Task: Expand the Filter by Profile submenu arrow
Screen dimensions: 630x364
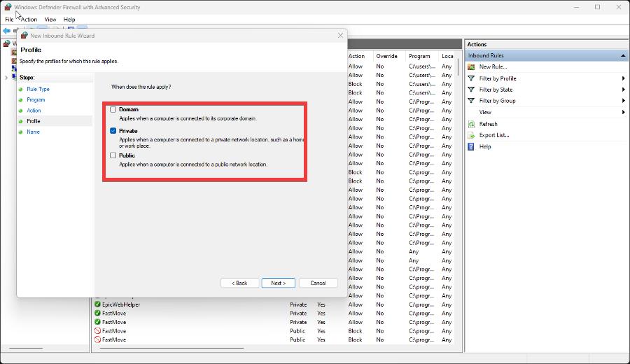Action: pyautogui.click(x=623, y=78)
